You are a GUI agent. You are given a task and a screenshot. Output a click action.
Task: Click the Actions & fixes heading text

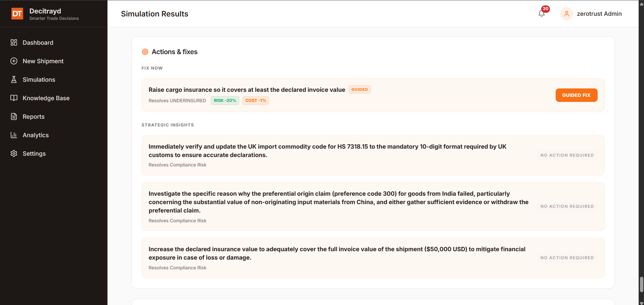point(174,52)
